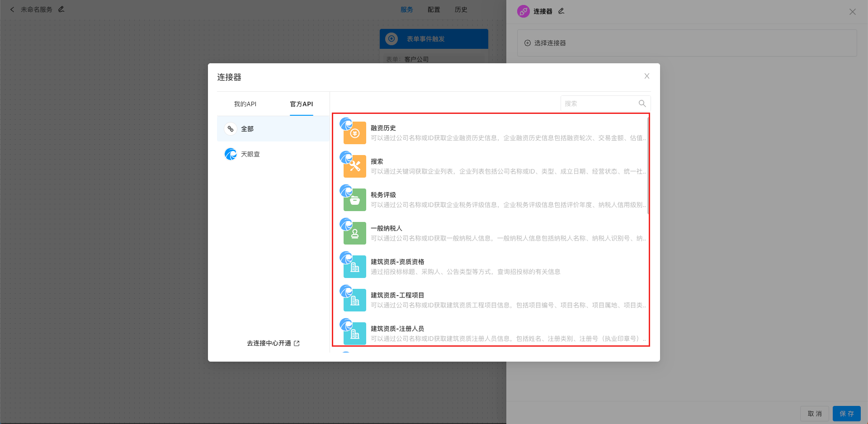This screenshot has height=424, width=868.
Task: Click the 保存 button
Action: [846, 413]
